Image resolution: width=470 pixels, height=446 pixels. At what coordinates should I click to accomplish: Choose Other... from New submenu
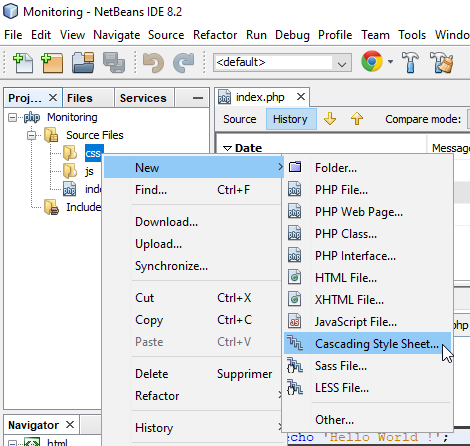tap(367, 419)
